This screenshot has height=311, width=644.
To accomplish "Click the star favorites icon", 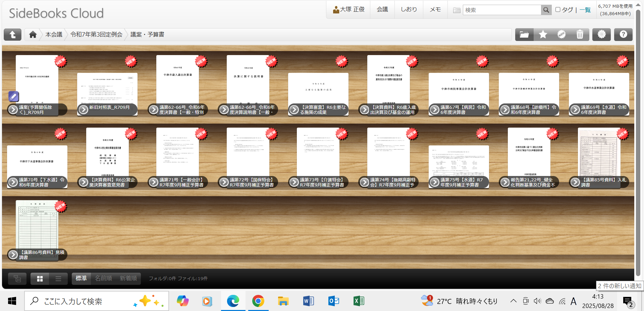I will coord(543,35).
